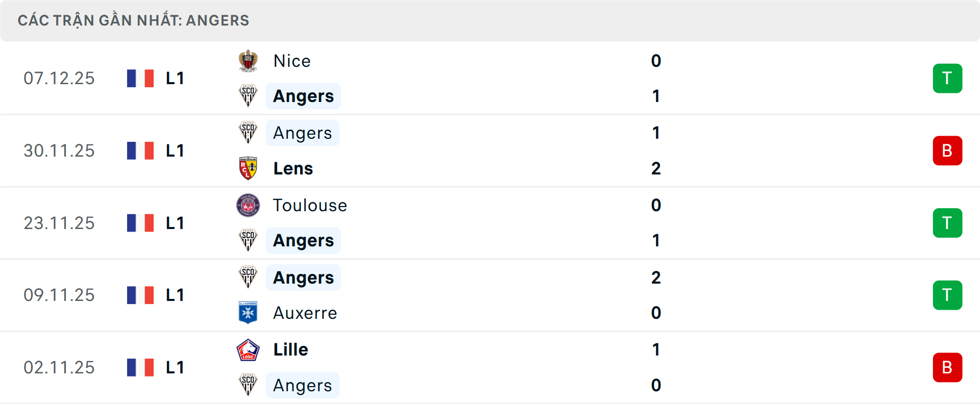Open the Nice team link

(x=292, y=61)
